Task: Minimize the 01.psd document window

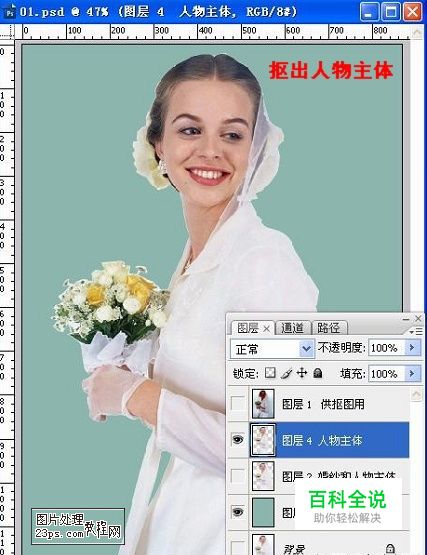Action: click(369, 12)
